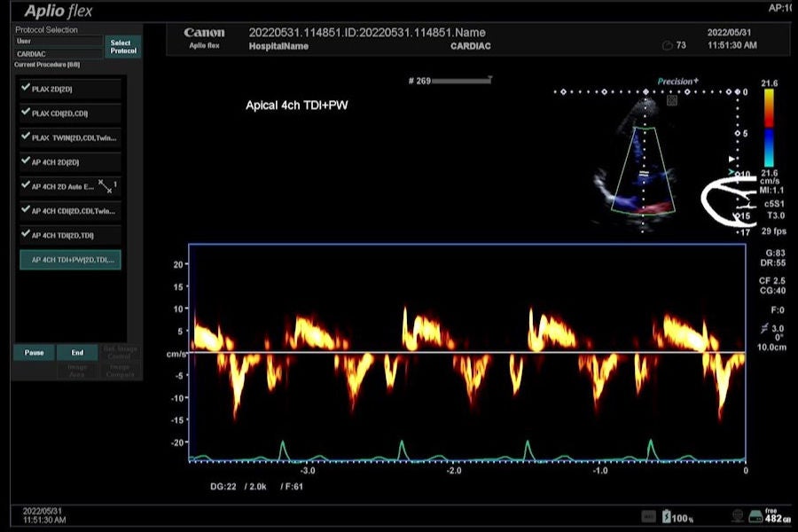Click the white heart body mark pictogram
798x532 pixels.
pyautogui.click(x=728, y=200)
